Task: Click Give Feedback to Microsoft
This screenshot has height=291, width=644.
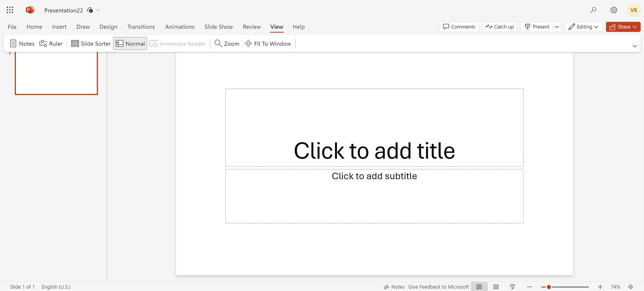Action: point(438,287)
